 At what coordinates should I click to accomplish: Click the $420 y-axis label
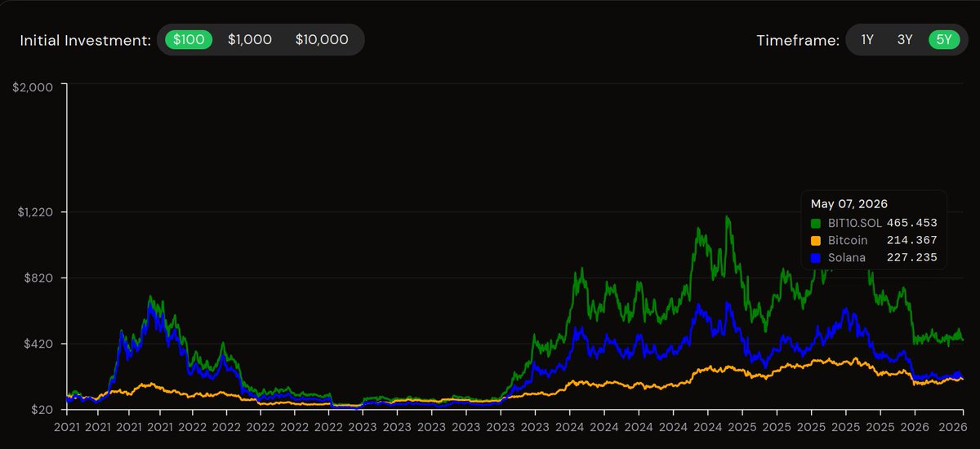point(39,344)
